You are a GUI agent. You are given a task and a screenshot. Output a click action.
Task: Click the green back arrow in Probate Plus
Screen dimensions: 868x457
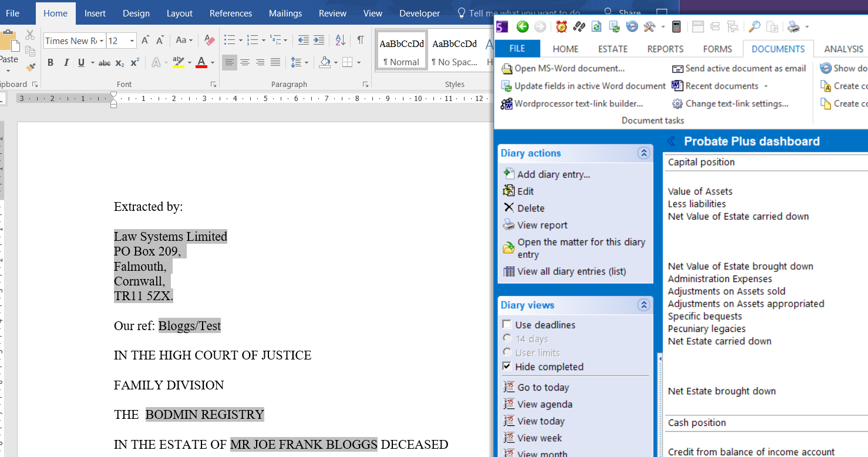[522, 26]
